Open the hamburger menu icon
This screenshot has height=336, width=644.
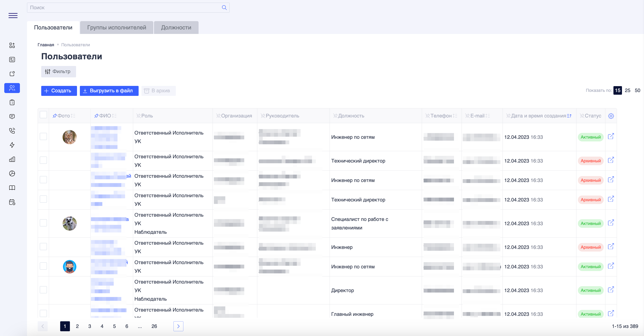click(13, 15)
